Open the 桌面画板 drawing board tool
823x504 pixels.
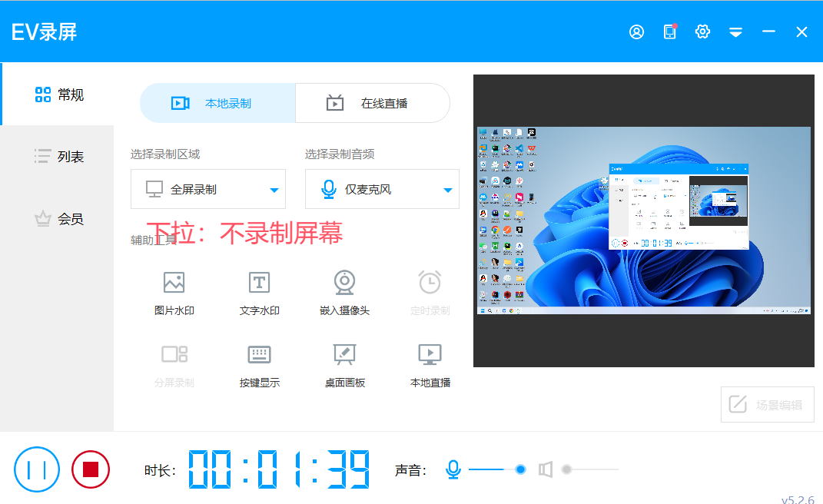point(344,366)
